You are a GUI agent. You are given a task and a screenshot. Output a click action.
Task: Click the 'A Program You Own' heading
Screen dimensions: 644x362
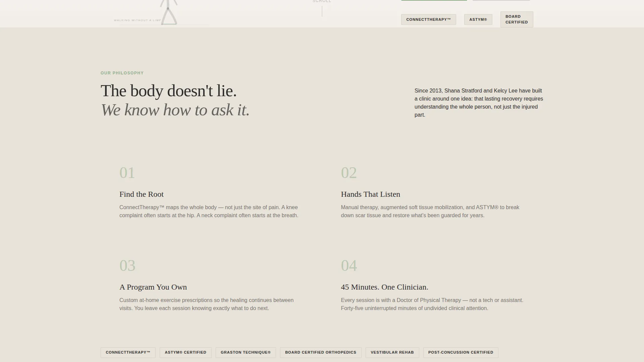(x=153, y=287)
